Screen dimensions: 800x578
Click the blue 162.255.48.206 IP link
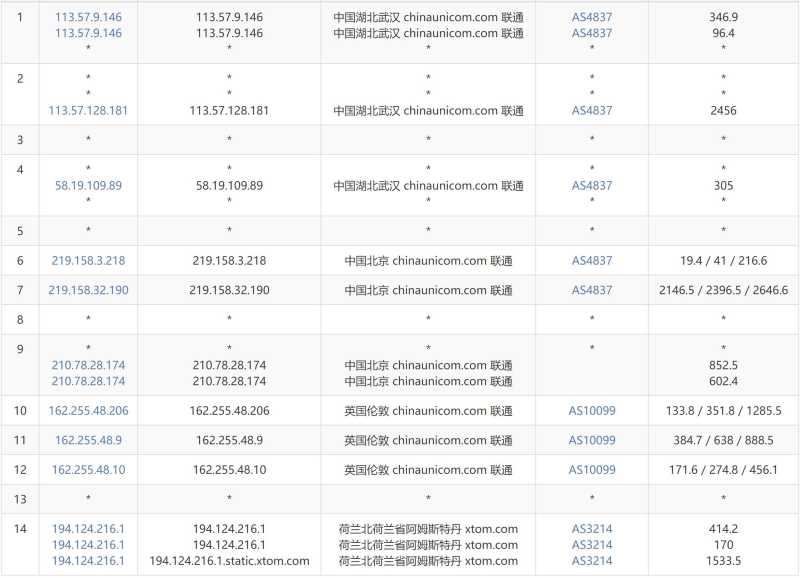[88, 410]
